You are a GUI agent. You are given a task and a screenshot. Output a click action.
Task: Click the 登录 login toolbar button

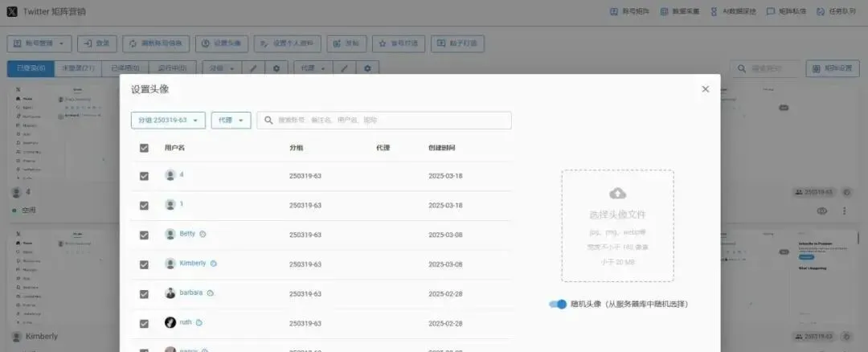(97, 43)
